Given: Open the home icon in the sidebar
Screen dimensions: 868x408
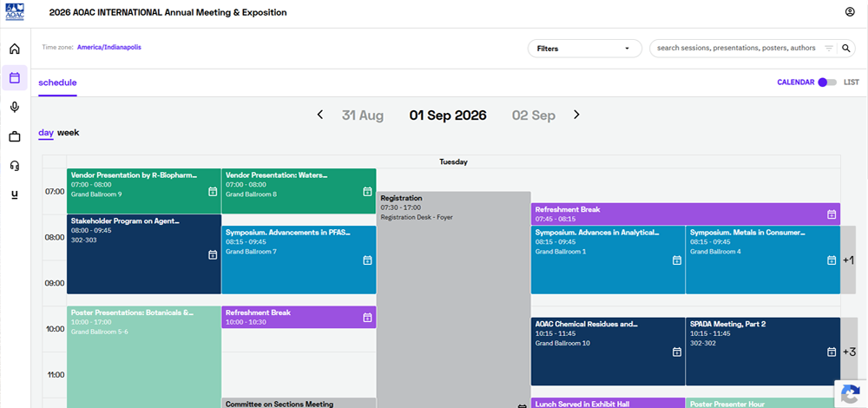Looking at the screenshot, I should [x=15, y=49].
